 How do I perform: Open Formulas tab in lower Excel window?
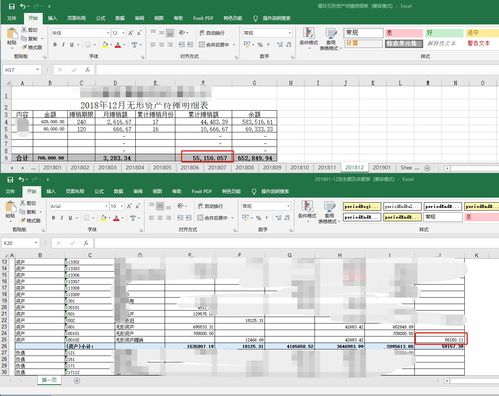click(99, 191)
